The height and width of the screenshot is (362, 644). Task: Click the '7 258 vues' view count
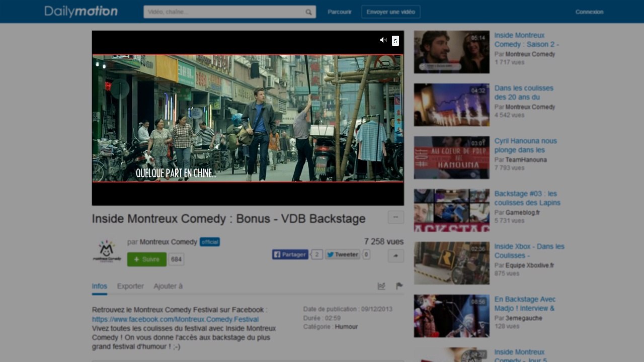[384, 242]
